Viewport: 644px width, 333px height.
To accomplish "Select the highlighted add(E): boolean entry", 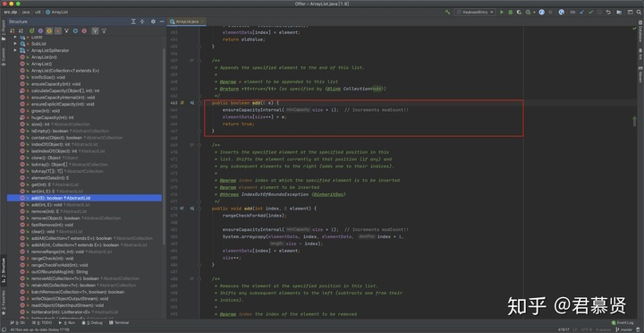I will (x=85, y=198).
